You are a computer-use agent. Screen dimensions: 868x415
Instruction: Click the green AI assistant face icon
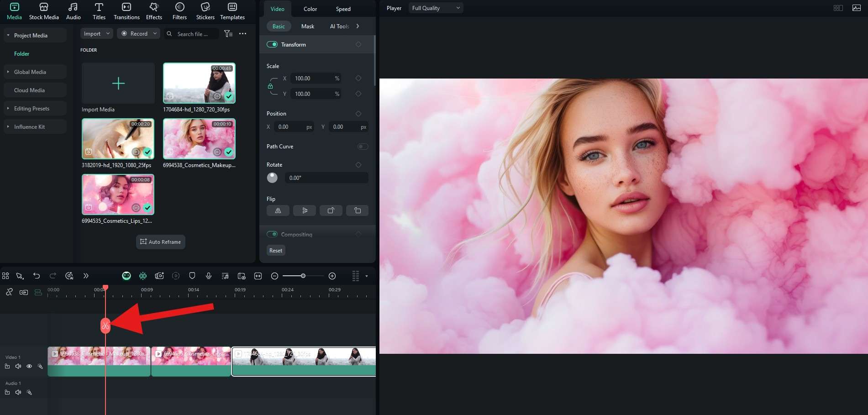pyautogui.click(x=126, y=276)
